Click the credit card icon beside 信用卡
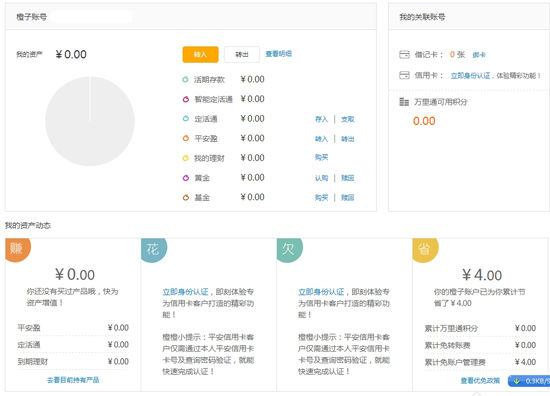 pos(404,75)
